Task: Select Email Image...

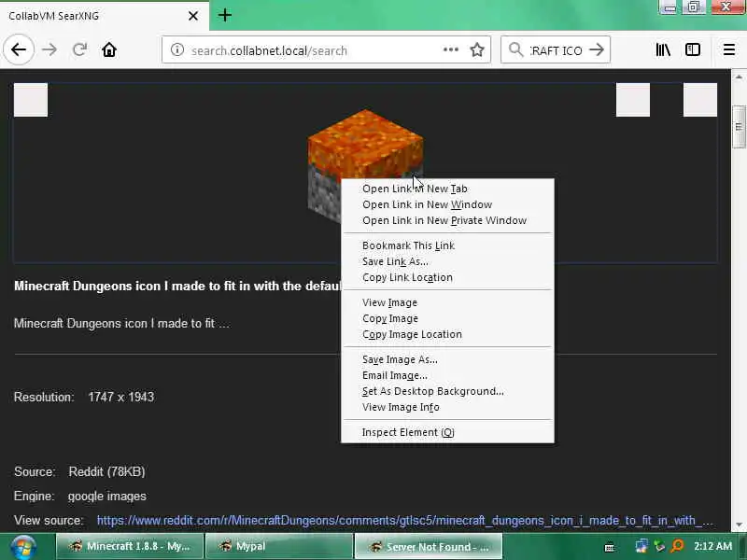Action: coord(447,375)
